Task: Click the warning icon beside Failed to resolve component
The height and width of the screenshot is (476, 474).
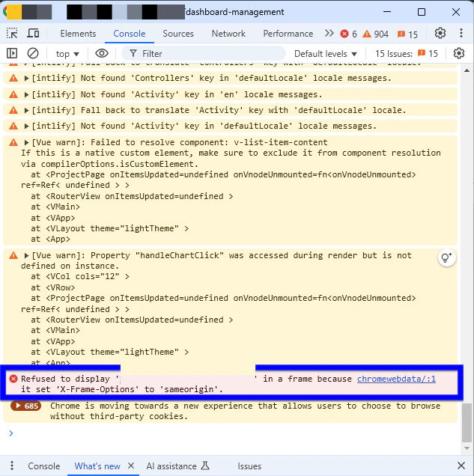Action: [13, 142]
